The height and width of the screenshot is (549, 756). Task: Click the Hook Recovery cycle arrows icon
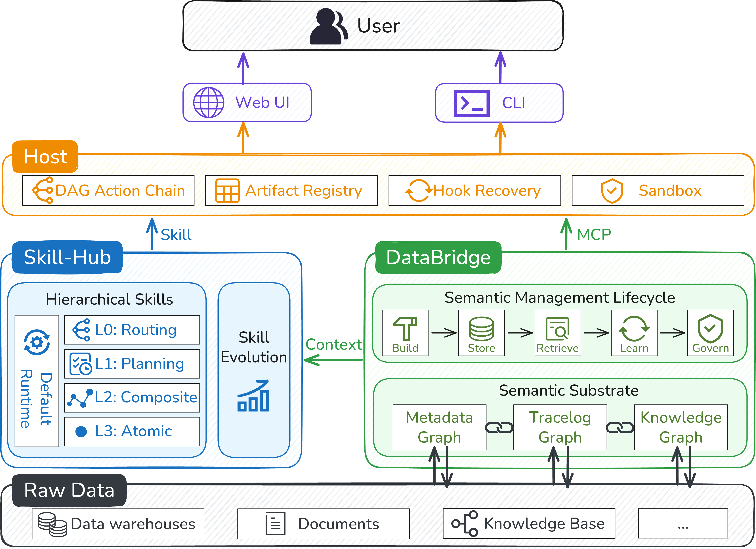pos(419,191)
